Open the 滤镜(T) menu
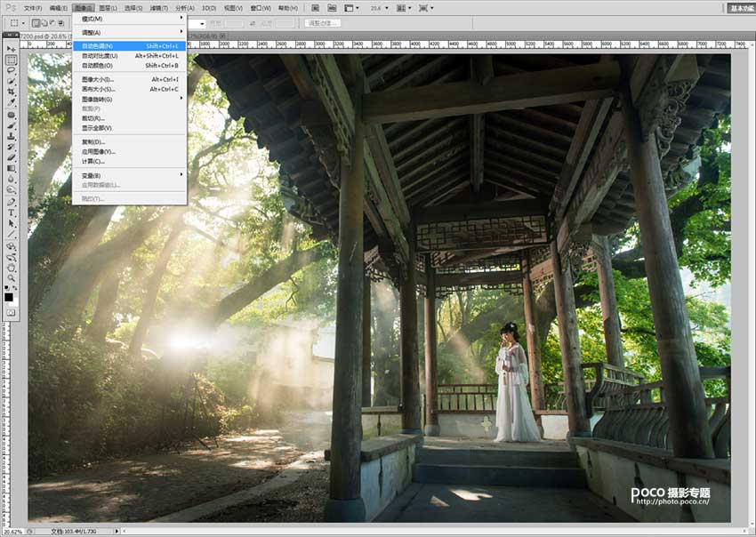This screenshot has width=756, height=537. (160, 7)
